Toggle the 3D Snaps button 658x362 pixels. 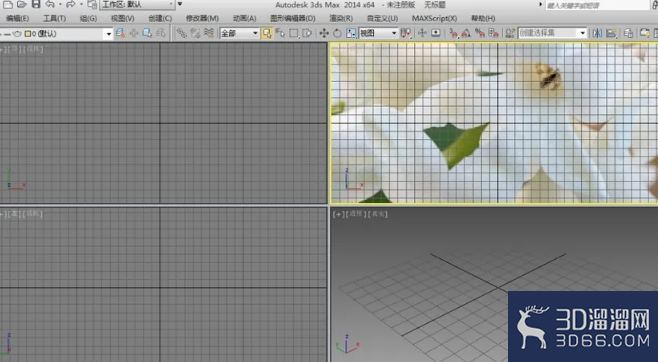click(453, 33)
